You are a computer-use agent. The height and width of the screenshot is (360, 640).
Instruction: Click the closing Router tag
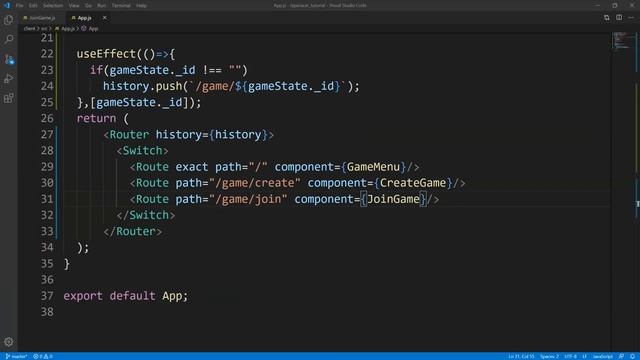(133, 231)
